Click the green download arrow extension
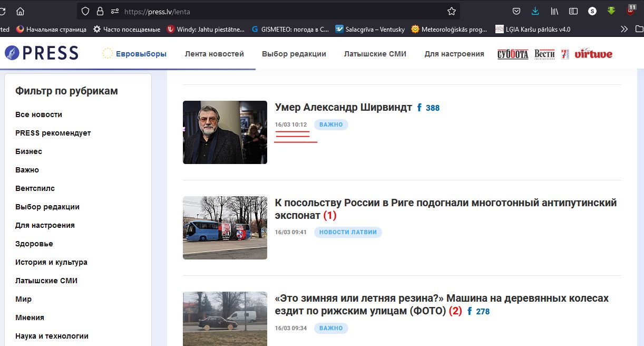This screenshot has height=346, width=644. pos(611,11)
